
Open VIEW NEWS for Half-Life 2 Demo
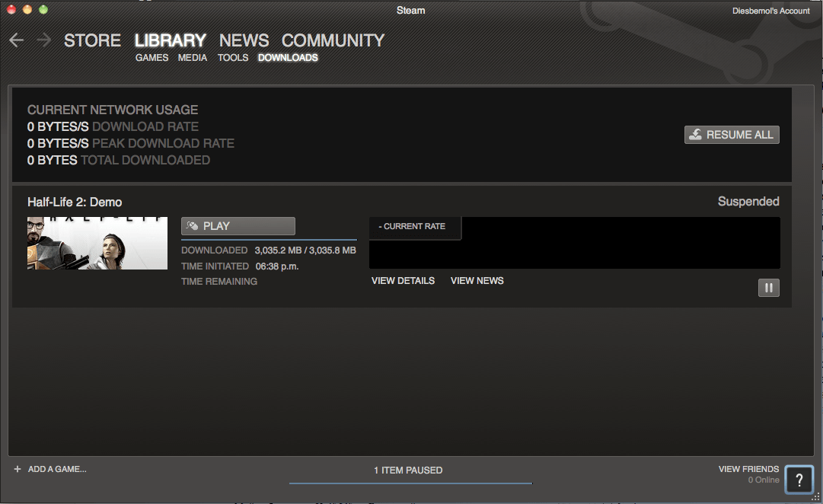[x=477, y=281]
